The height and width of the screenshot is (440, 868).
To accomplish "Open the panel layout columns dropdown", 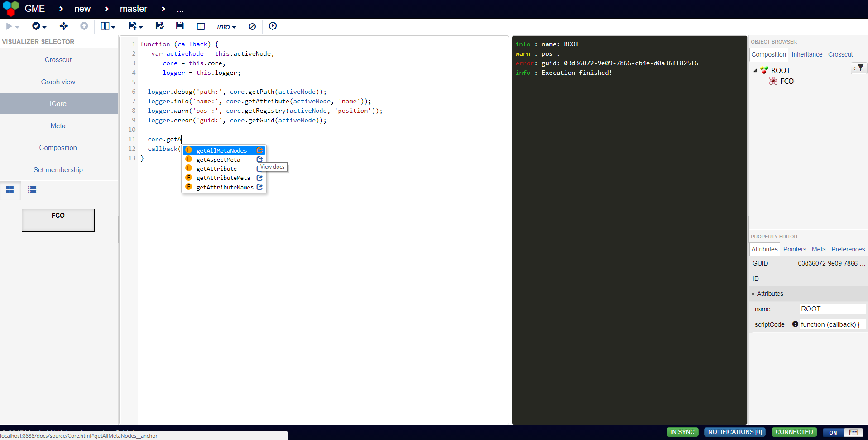I will point(108,26).
